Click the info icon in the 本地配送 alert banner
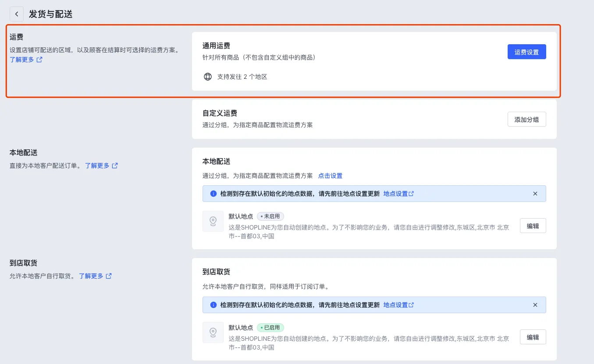This screenshot has height=364, width=594. (x=213, y=194)
